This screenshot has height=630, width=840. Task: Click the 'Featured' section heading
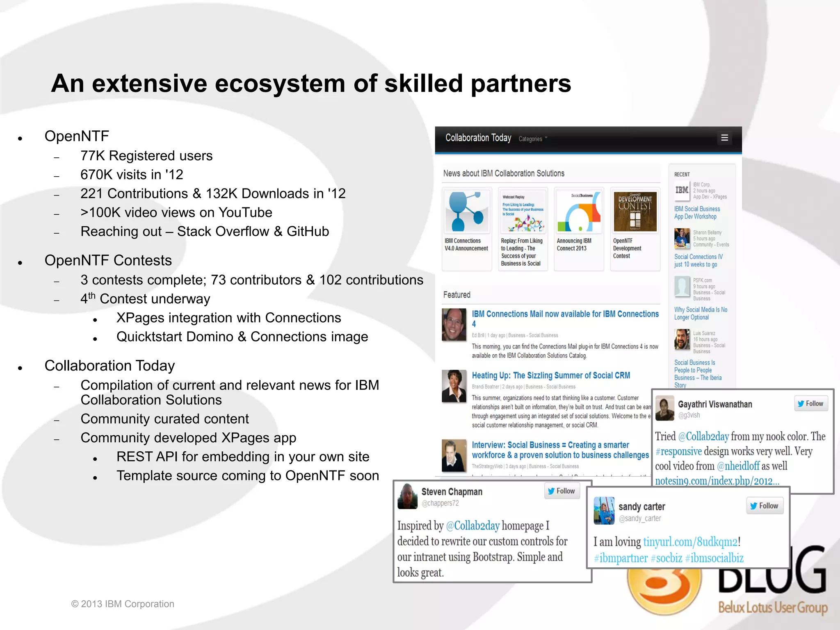tap(457, 295)
